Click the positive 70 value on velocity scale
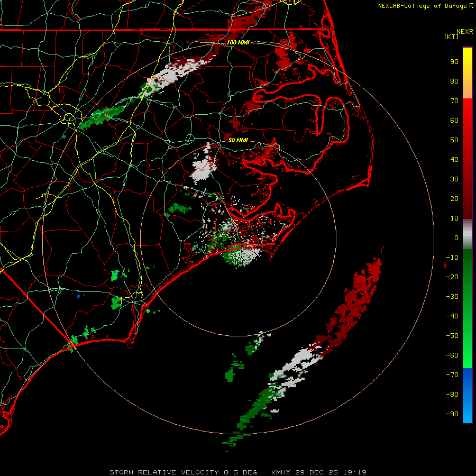The image size is (476, 476). point(454,101)
